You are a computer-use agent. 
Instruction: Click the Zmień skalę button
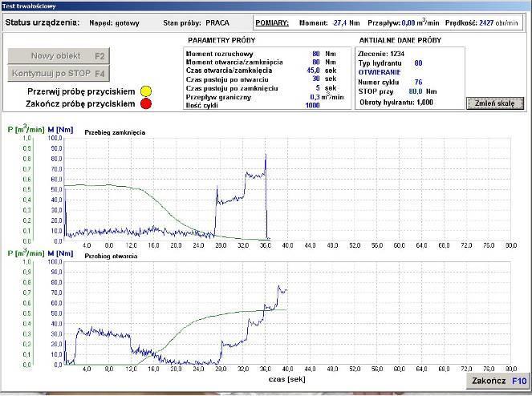tap(495, 103)
